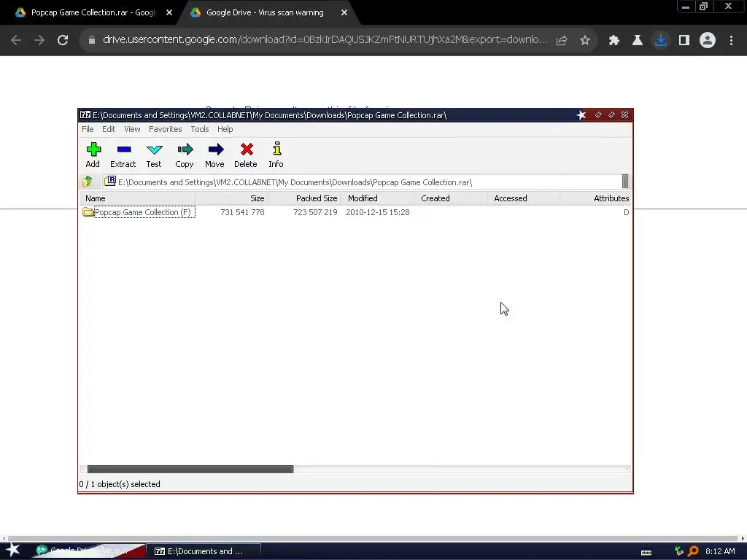The image size is (747, 560).
Task: Open the Edit menu
Action: click(109, 129)
